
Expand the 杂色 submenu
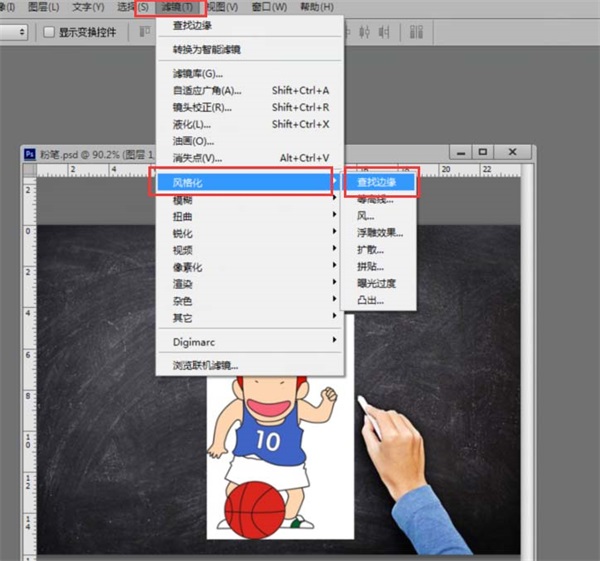point(250,301)
